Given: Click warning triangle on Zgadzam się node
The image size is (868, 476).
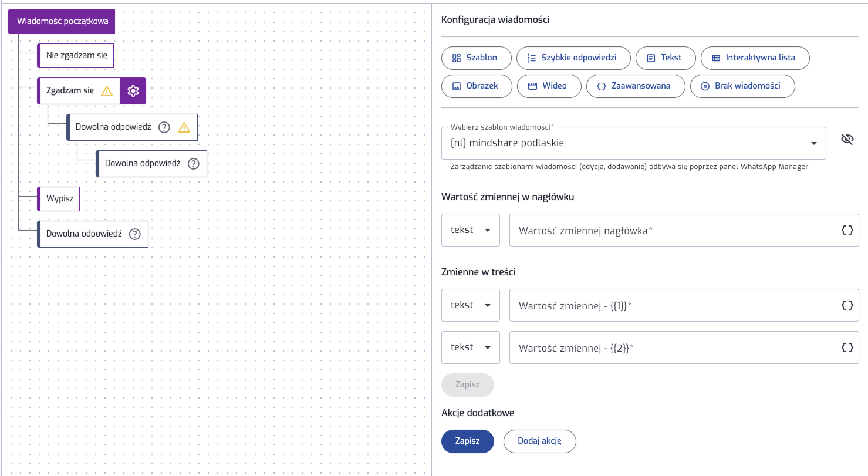Looking at the screenshot, I should 106,91.
